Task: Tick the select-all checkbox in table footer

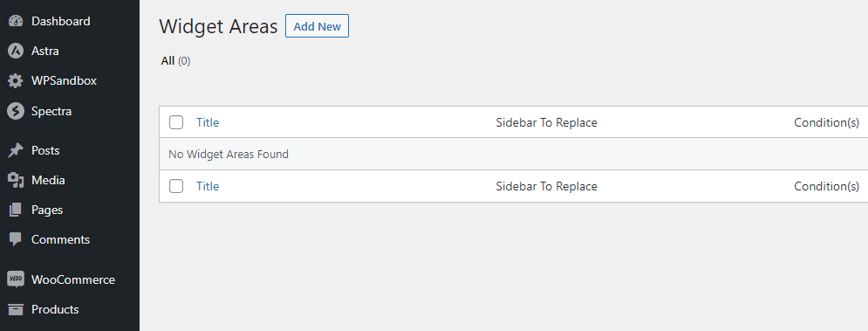Action: (x=176, y=186)
